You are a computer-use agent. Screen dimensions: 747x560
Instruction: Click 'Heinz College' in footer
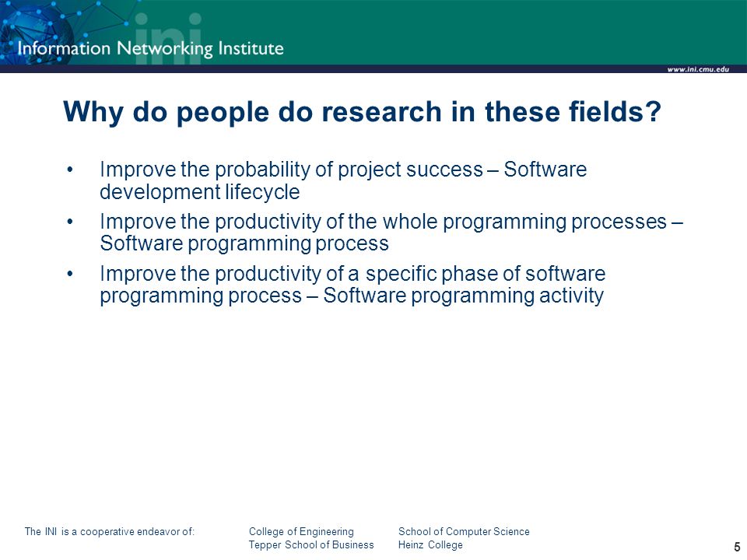(430, 544)
